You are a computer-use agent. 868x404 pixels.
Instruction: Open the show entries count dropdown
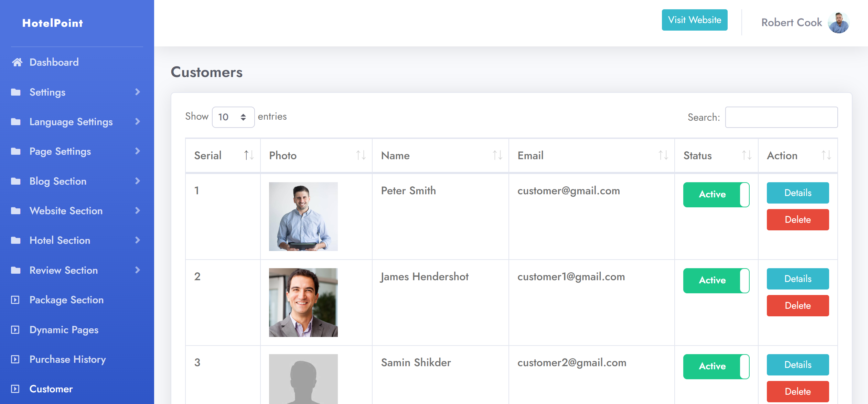point(233,117)
